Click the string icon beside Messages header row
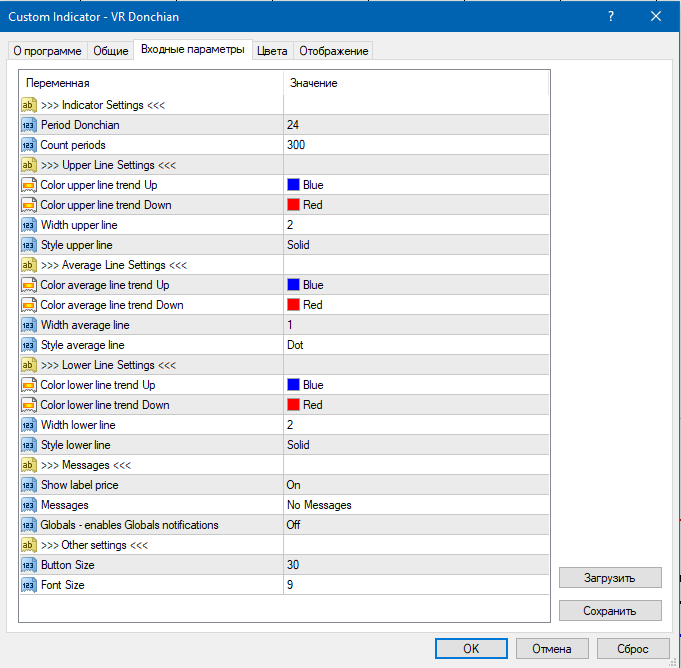The width and height of the screenshot is (681, 668). pos(28,465)
